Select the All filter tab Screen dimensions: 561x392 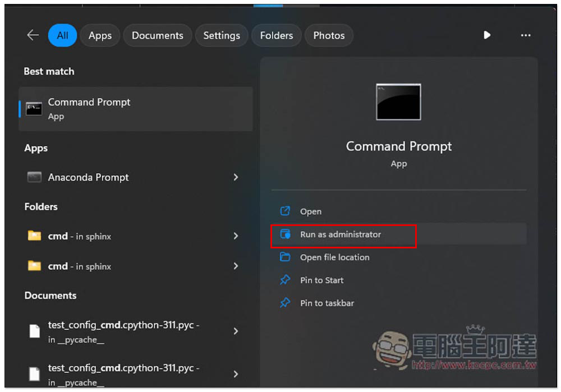(62, 35)
